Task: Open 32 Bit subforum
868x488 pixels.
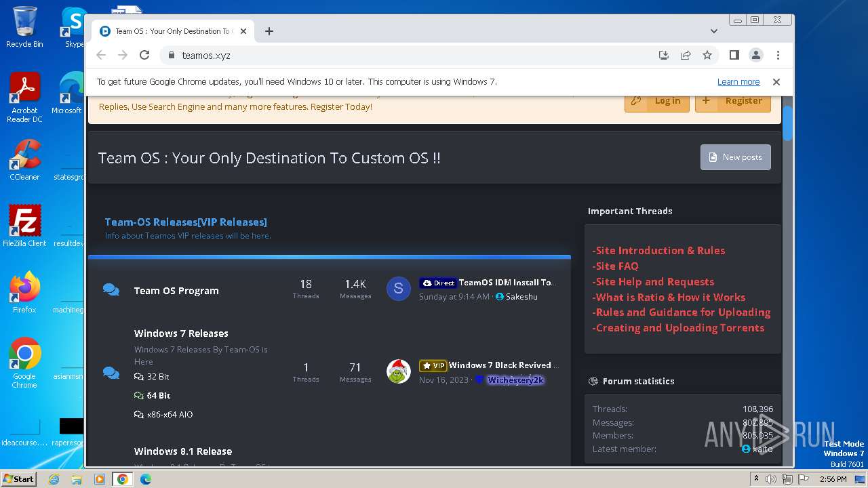Action: 152,377
